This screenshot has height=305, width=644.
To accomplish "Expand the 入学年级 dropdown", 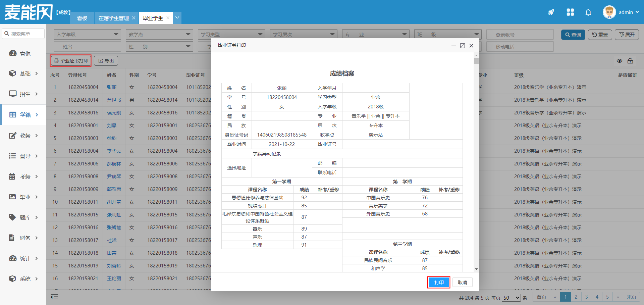I will [x=87, y=35].
